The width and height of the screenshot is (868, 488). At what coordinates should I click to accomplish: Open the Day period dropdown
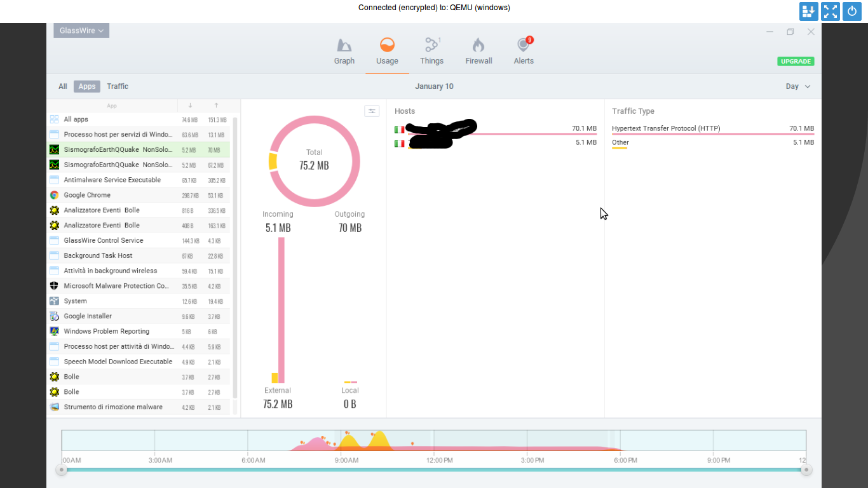(x=798, y=86)
